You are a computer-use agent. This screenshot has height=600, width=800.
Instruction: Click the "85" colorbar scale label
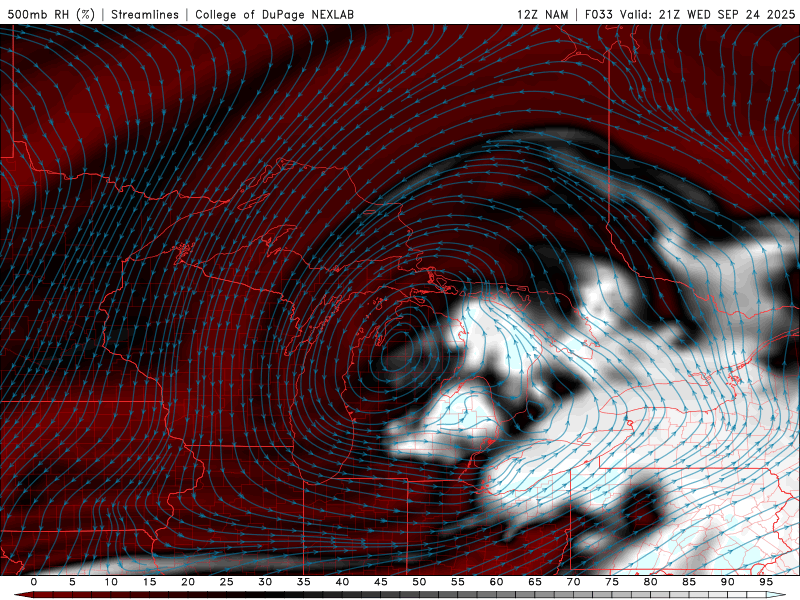689,582
